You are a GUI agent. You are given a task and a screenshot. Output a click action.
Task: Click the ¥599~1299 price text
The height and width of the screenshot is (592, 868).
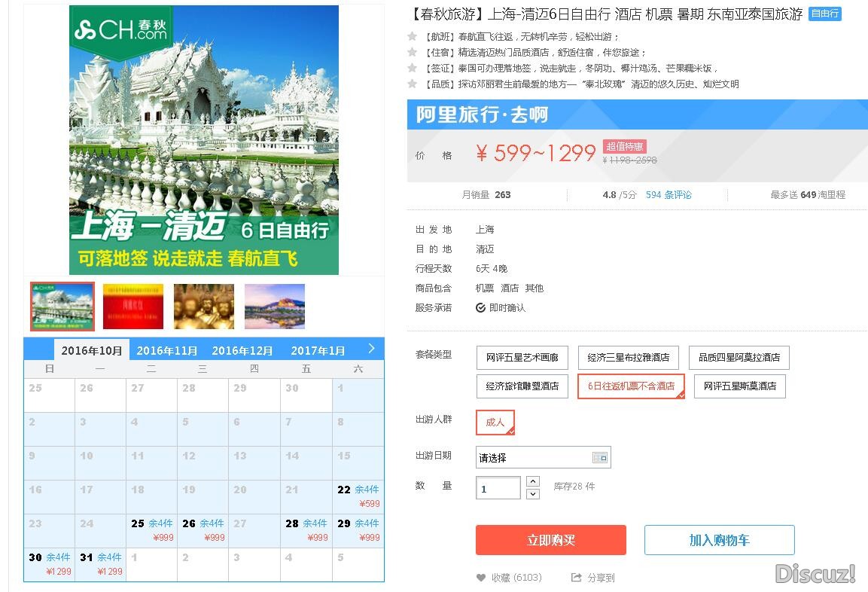[x=535, y=154]
